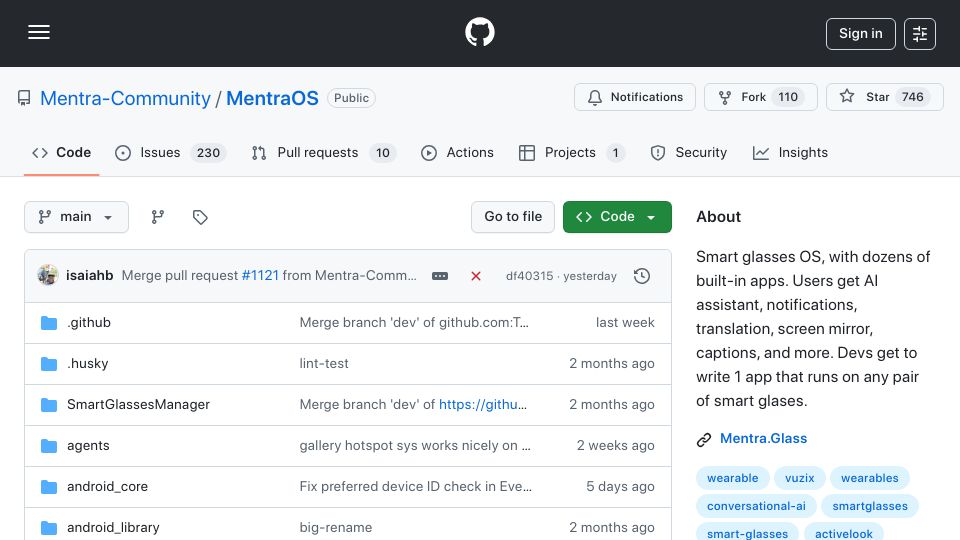View tags via the tag icon

tap(200, 217)
